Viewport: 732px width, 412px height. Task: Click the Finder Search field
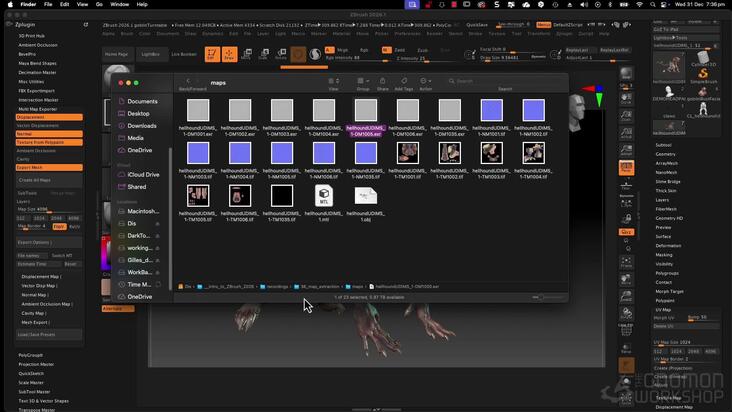[x=504, y=81]
